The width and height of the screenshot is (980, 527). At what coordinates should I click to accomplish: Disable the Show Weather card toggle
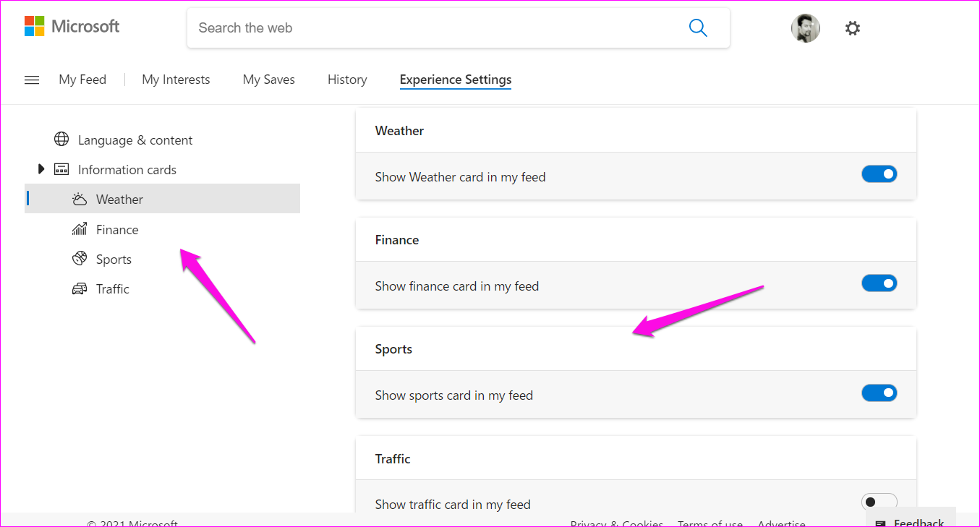(879, 173)
